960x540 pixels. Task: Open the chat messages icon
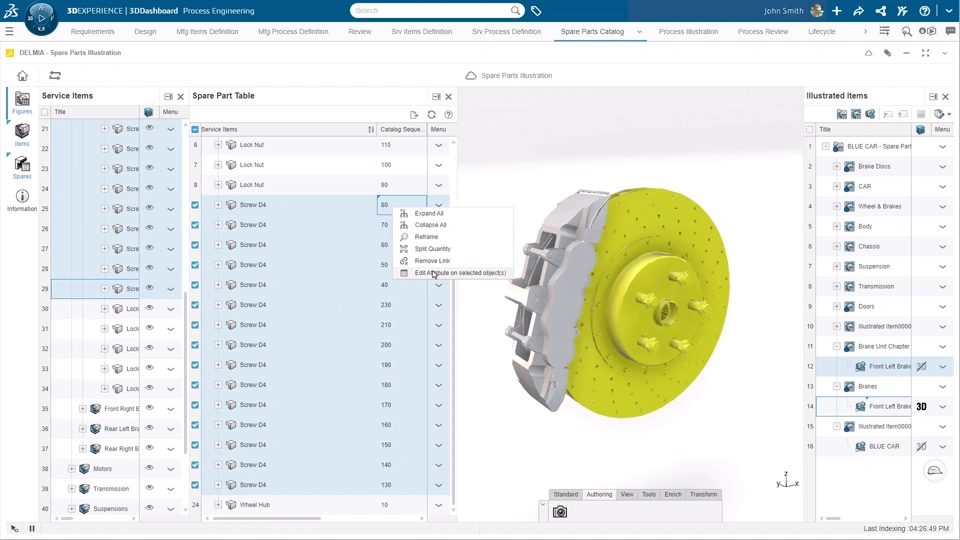click(950, 31)
